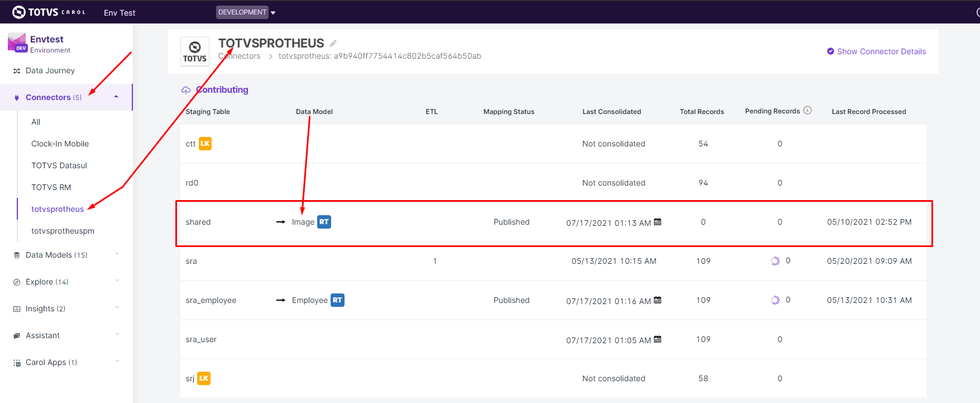Image resolution: width=980 pixels, height=403 pixels.
Task: Click the Assistant chat icon
Action: tap(17, 336)
